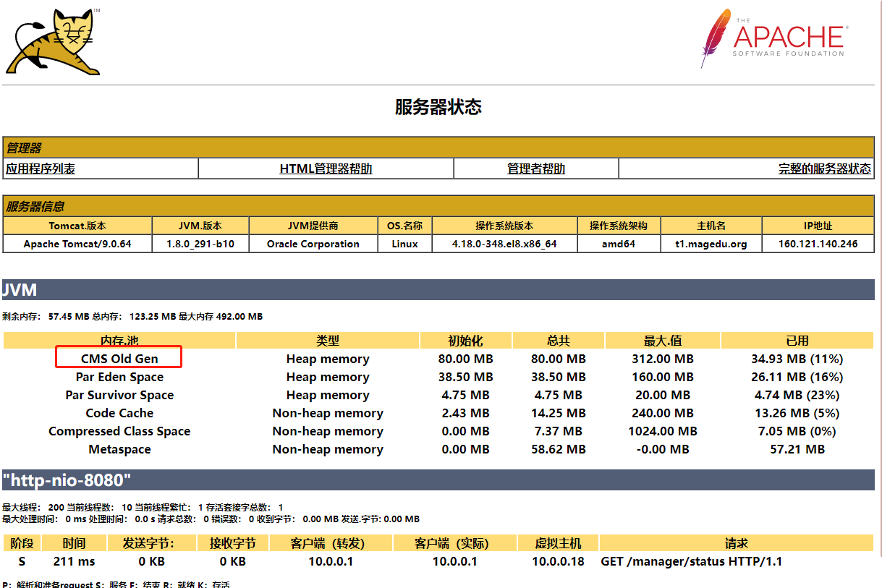Viewport: 882px width, 588px height.
Task: Select the Compressed Class Space row name
Action: coord(119,431)
